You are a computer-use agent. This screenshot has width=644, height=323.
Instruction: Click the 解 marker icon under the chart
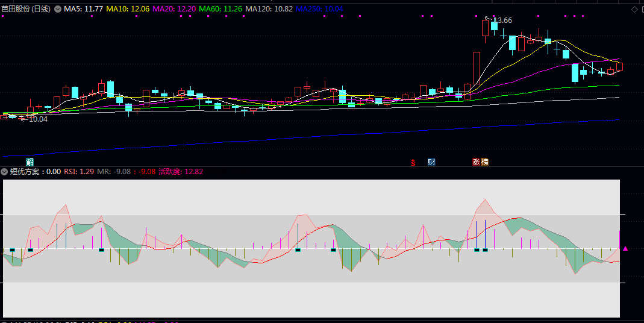point(30,162)
